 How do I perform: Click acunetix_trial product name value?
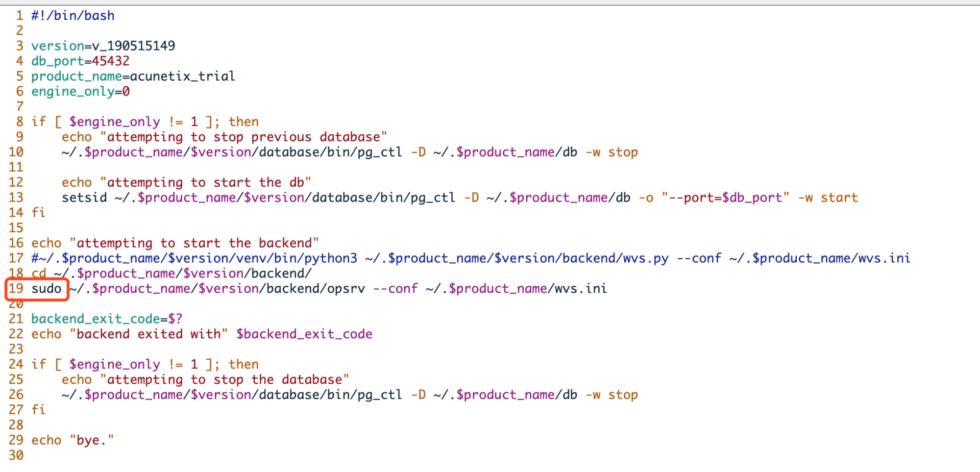182,77
